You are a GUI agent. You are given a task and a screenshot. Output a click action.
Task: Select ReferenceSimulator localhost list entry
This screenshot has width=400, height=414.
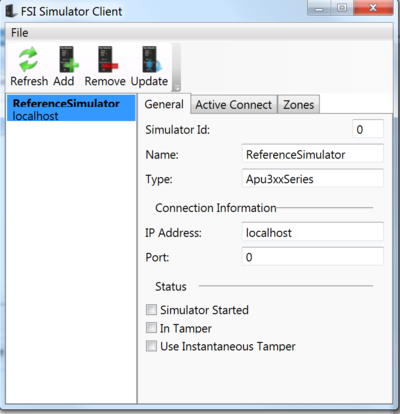point(71,109)
